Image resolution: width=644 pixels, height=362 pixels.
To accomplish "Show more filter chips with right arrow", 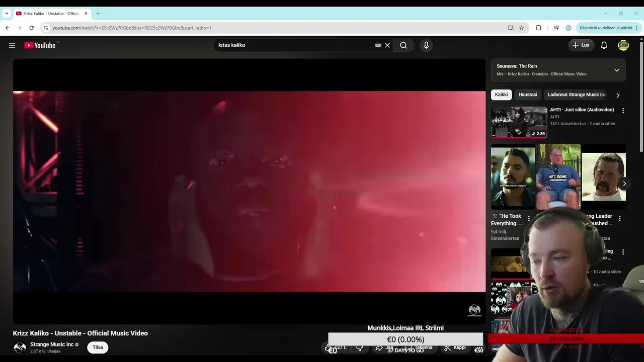I will [x=618, y=95].
